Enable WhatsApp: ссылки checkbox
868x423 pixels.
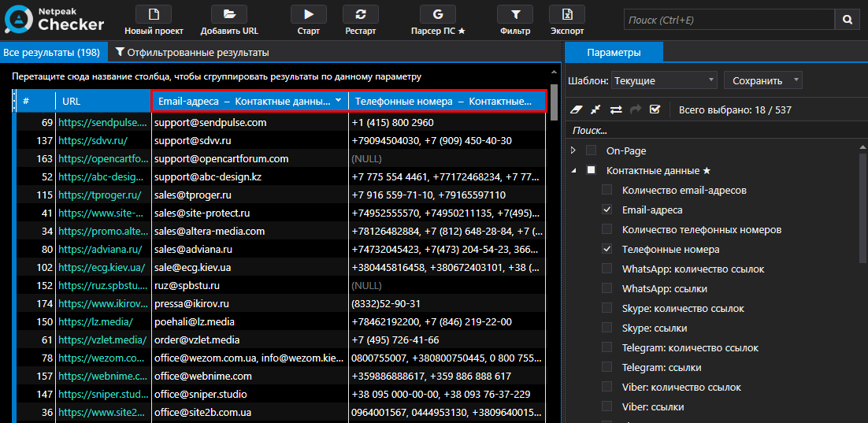coord(607,288)
